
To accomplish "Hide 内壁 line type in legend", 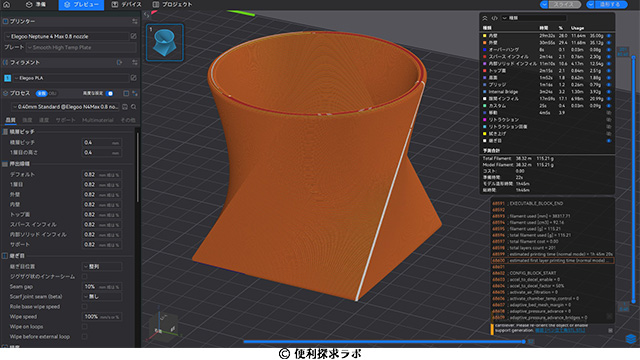I will tap(609, 36).
